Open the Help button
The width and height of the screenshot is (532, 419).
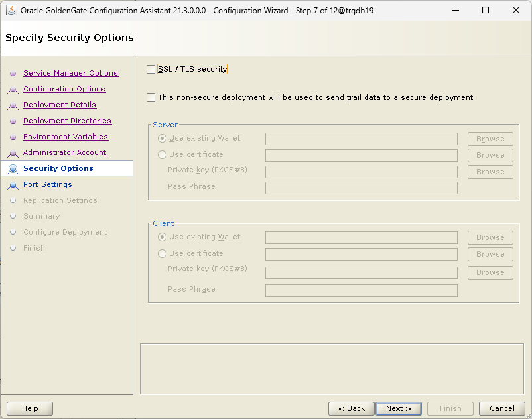pos(30,408)
